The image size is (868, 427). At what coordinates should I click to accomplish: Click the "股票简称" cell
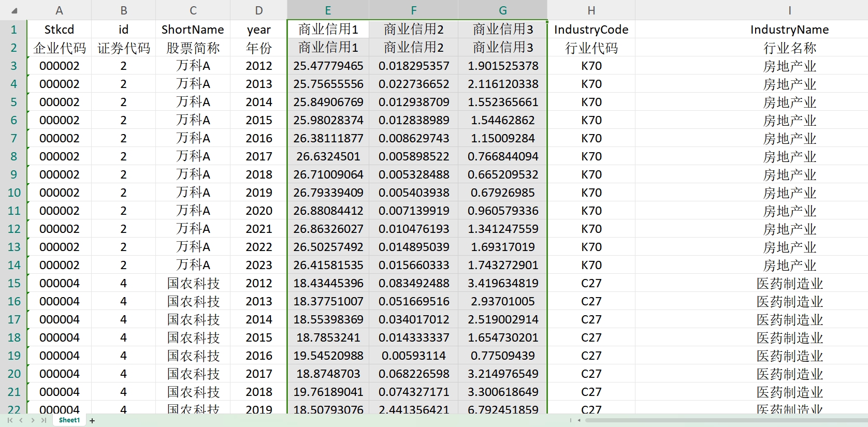(x=193, y=48)
